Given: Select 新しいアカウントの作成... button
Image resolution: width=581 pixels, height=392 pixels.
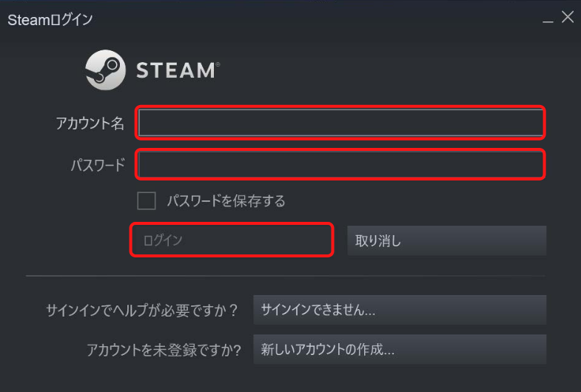Looking at the screenshot, I should pyautogui.click(x=400, y=349).
